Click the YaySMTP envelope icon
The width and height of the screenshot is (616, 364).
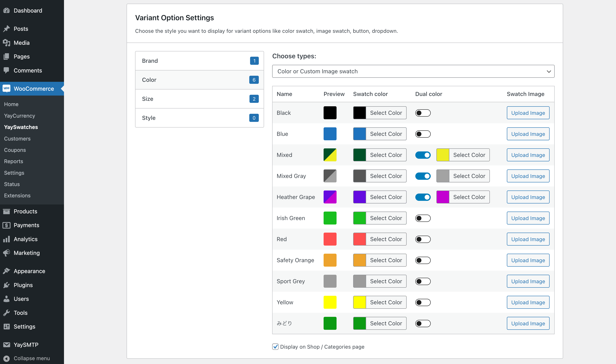[x=7, y=345]
